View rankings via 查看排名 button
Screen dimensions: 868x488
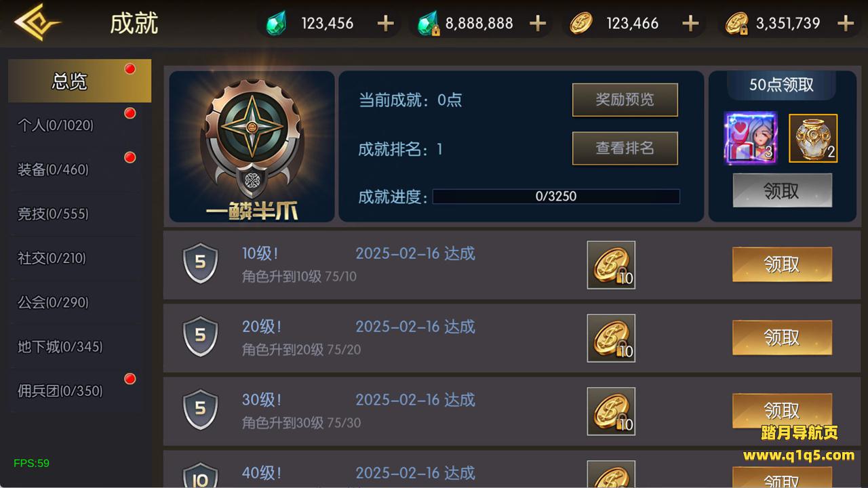coord(625,148)
